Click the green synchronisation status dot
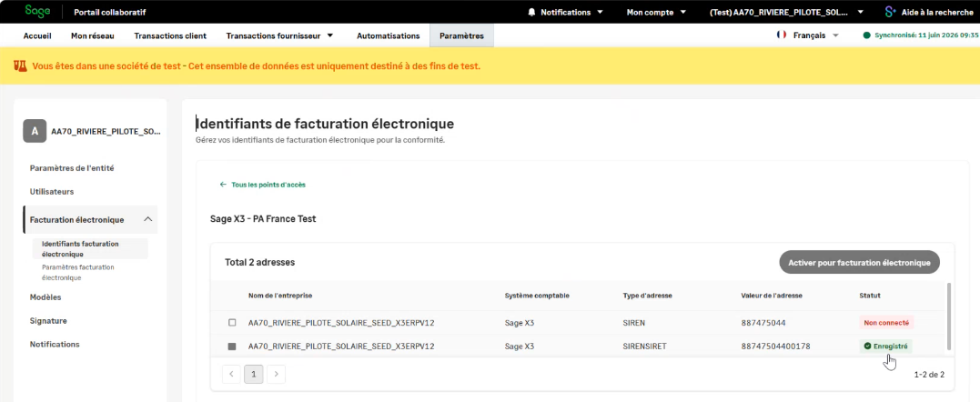Image resolution: width=980 pixels, height=402 pixels. click(x=867, y=35)
